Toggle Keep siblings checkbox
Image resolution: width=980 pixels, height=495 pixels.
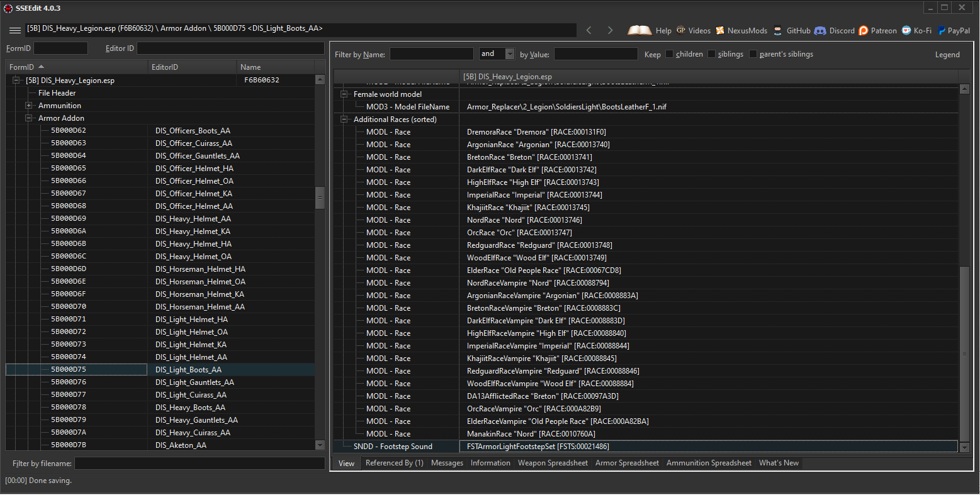(711, 54)
